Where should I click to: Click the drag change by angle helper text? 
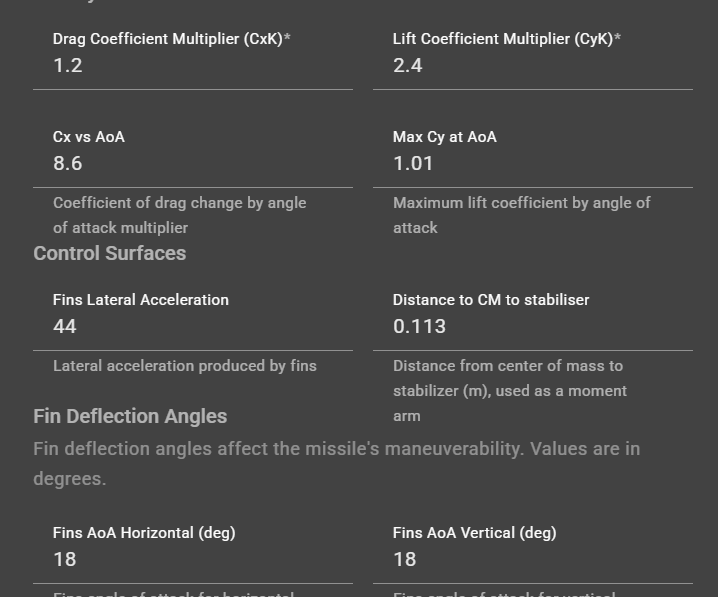(x=179, y=215)
